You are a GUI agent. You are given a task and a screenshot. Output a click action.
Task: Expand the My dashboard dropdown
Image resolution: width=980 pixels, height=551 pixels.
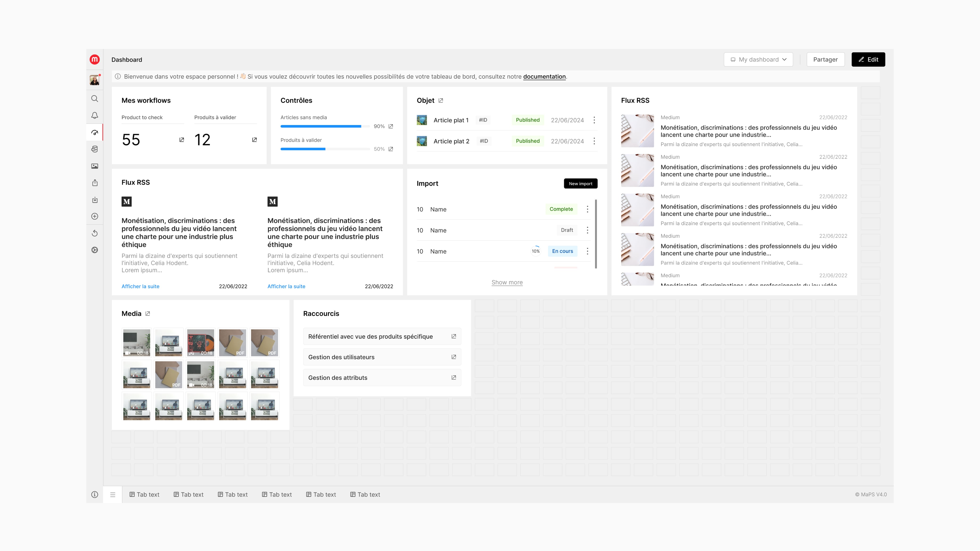[758, 59]
